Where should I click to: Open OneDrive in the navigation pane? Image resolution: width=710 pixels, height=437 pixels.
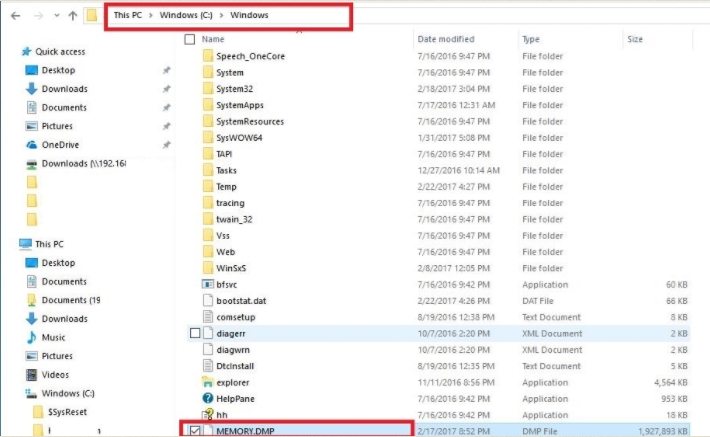click(59, 145)
